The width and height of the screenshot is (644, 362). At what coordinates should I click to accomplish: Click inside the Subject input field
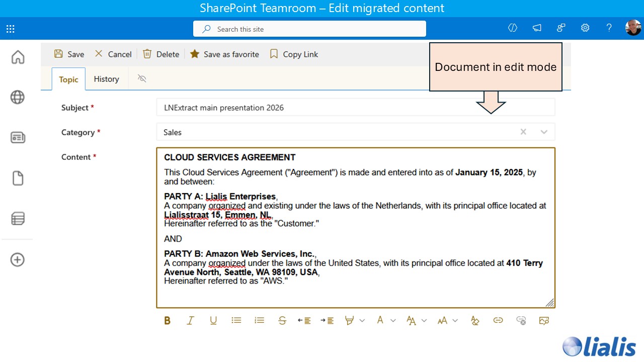(x=352, y=107)
